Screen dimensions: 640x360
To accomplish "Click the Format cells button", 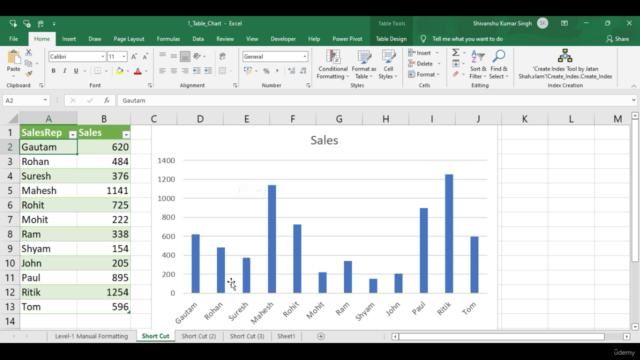I will point(424,74).
